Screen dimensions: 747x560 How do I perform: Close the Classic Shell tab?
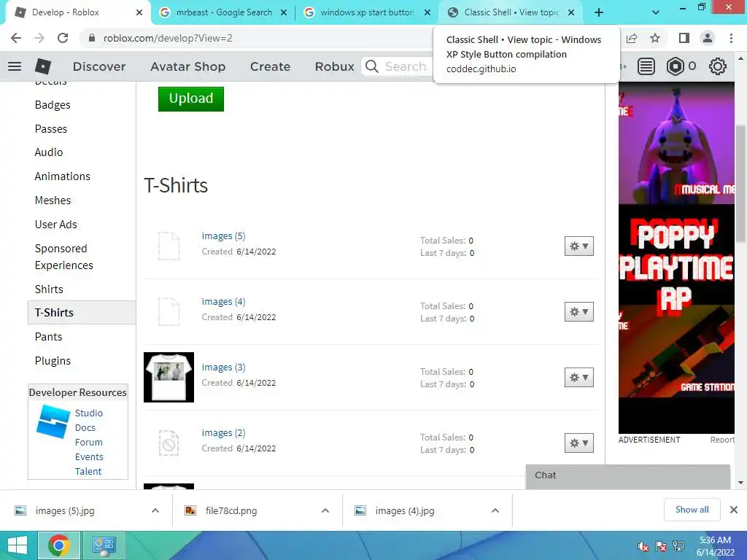(x=571, y=13)
